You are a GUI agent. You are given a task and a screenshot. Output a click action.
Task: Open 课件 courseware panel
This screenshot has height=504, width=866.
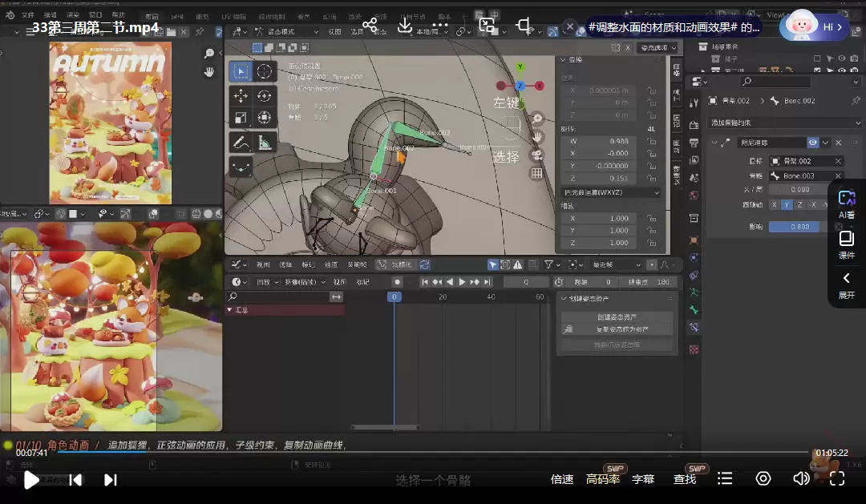(846, 245)
